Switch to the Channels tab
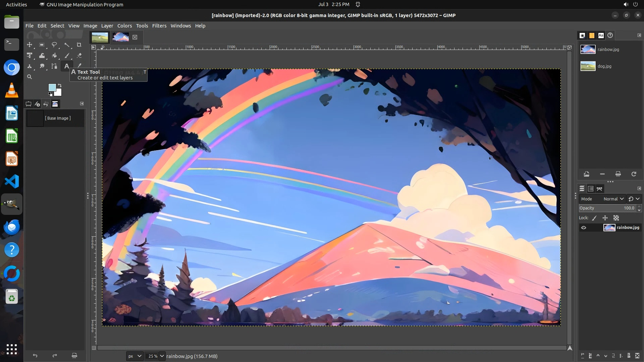The width and height of the screenshot is (644, 362). 591,189
